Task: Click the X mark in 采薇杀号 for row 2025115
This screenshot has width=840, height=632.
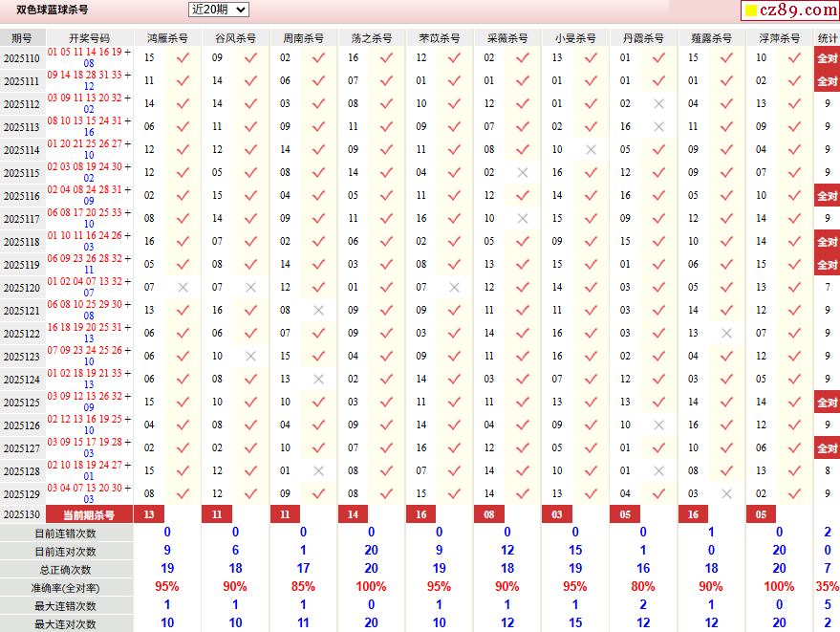Action: (523, 172)
